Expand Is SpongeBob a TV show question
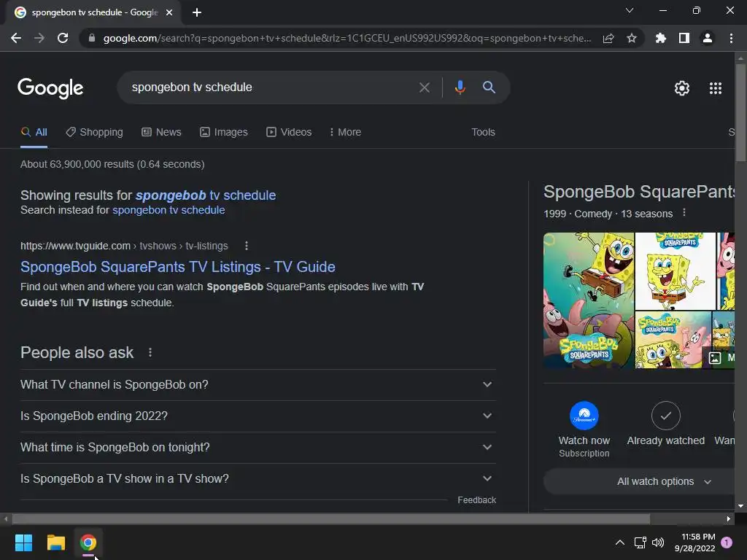Screen dimensions: 747x560 [258, 479]
